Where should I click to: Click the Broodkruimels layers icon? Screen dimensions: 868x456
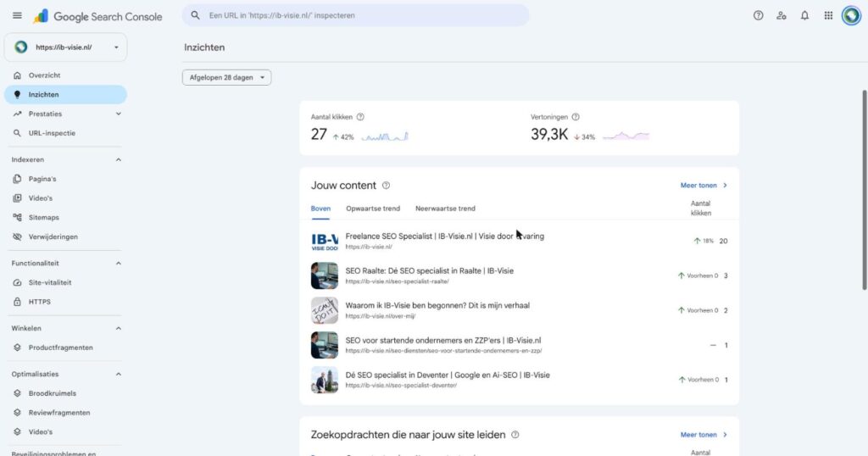pyautogui.click(x=17, y=393)
